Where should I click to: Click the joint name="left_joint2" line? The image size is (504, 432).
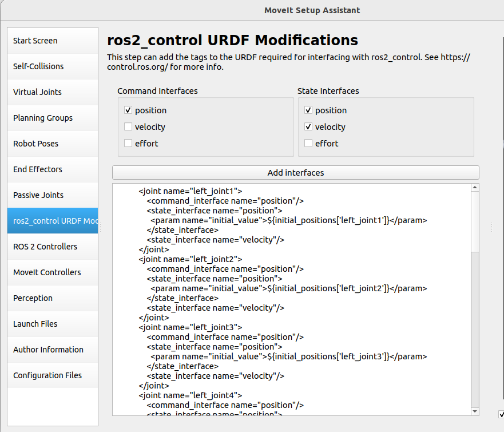point(191,259)
